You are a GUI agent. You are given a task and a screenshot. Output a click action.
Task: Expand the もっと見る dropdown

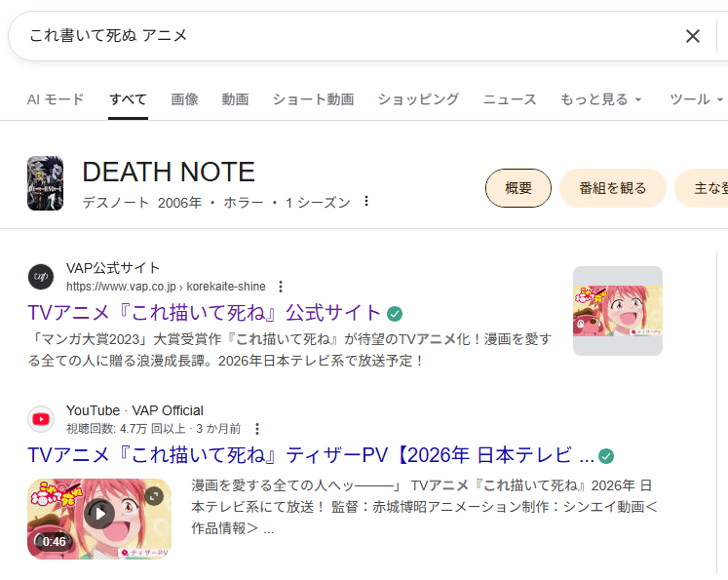[600, 99]
